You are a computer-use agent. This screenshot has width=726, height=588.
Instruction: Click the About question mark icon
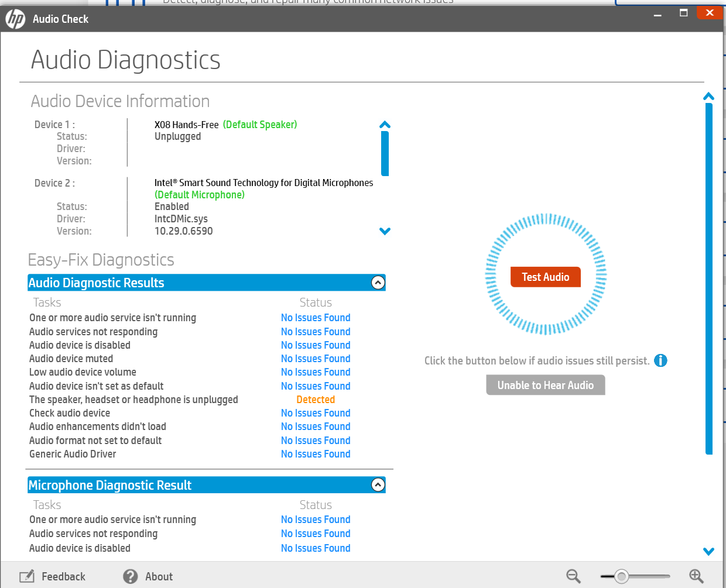click(131, 576)
